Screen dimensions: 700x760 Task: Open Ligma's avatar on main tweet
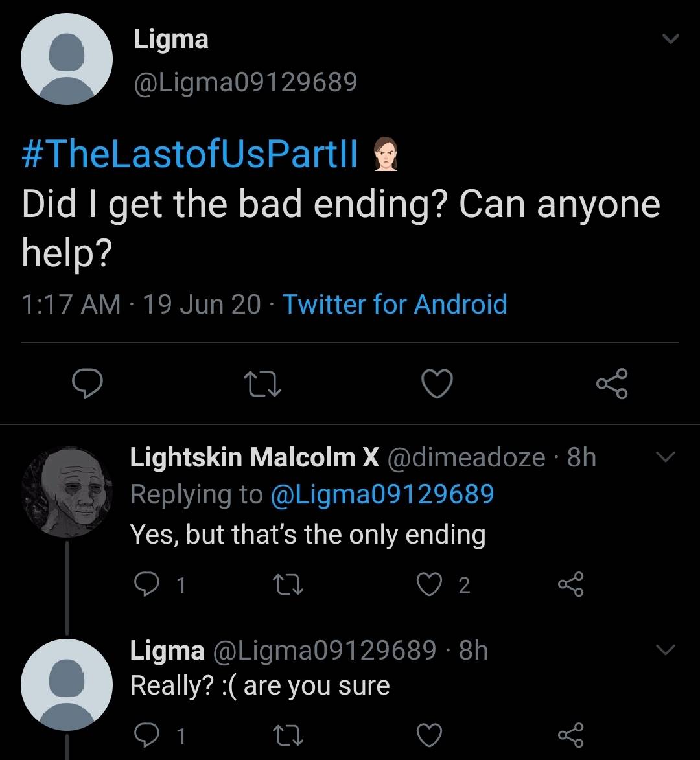pos(67,59)
